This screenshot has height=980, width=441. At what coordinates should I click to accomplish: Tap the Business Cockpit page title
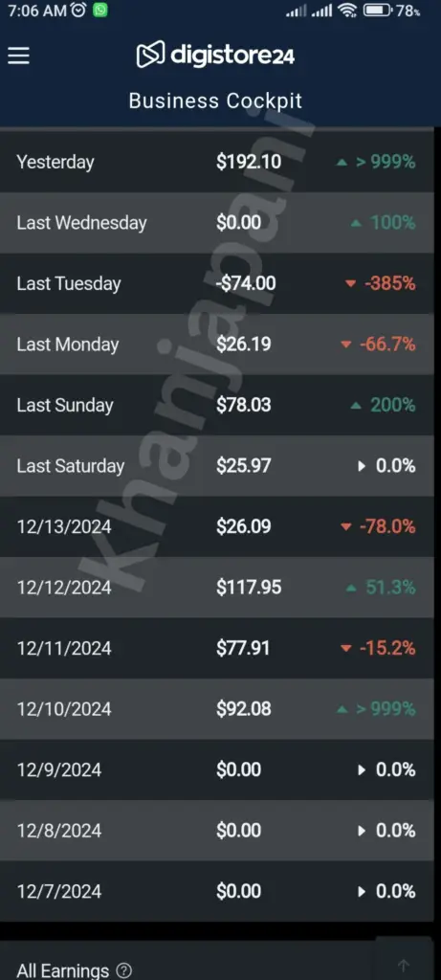coord(215,100)
